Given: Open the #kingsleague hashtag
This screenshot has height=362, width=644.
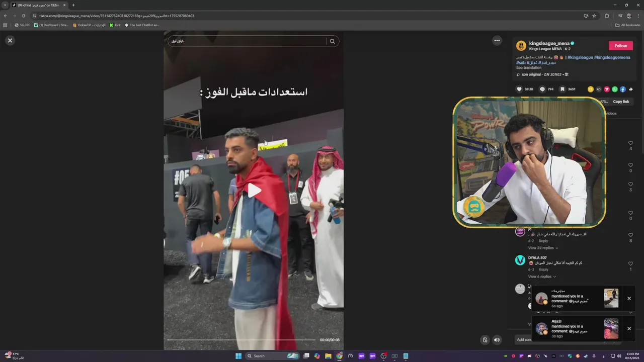Looking at the screenshot, I should coord(580,57).
